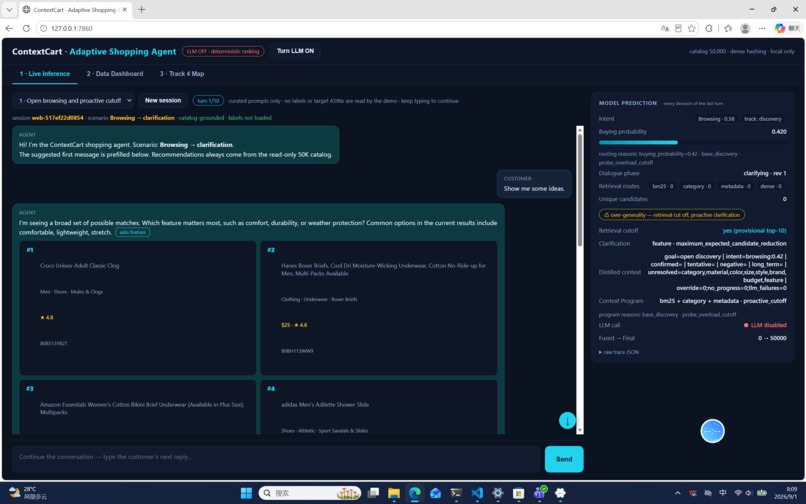806x504 pixels.
Task: Open Microsoft Store on the taskbar
Action: click(x=518, y=493)
